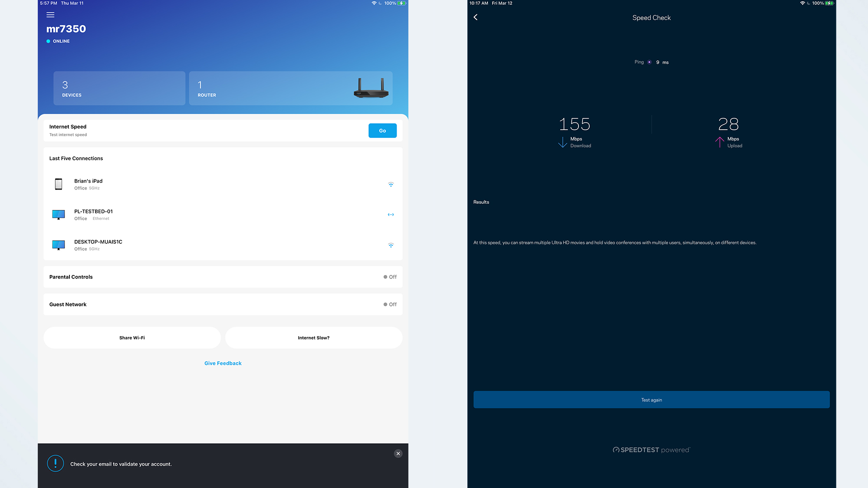
Task: Click the router device icon
Action: (370, 88)
